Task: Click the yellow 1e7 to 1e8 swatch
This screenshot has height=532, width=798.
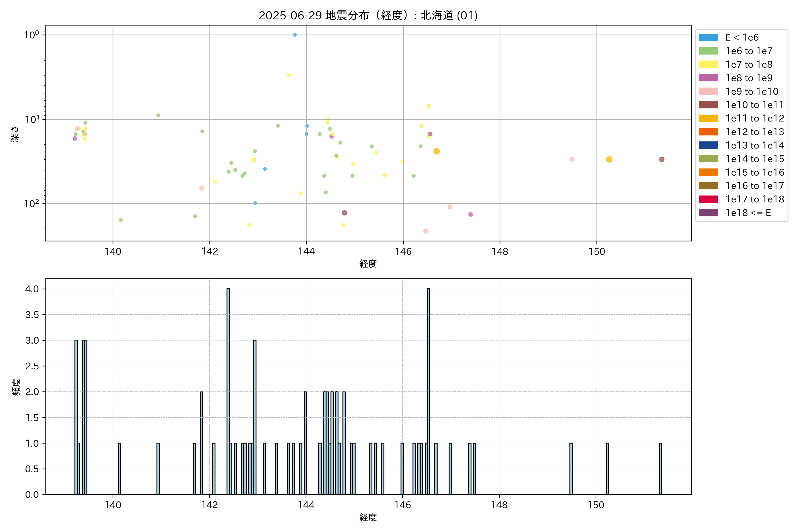Action: pyautogui.click(x=708, y=65)
